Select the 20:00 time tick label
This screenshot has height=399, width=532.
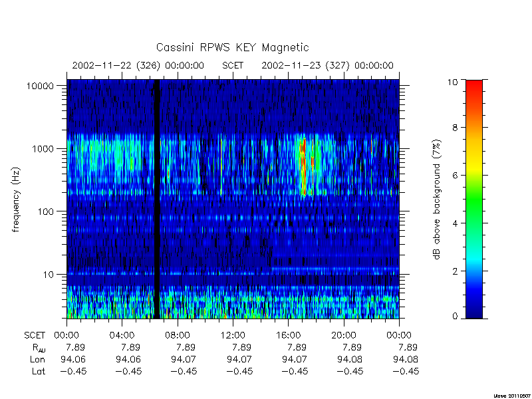(344, 336)
